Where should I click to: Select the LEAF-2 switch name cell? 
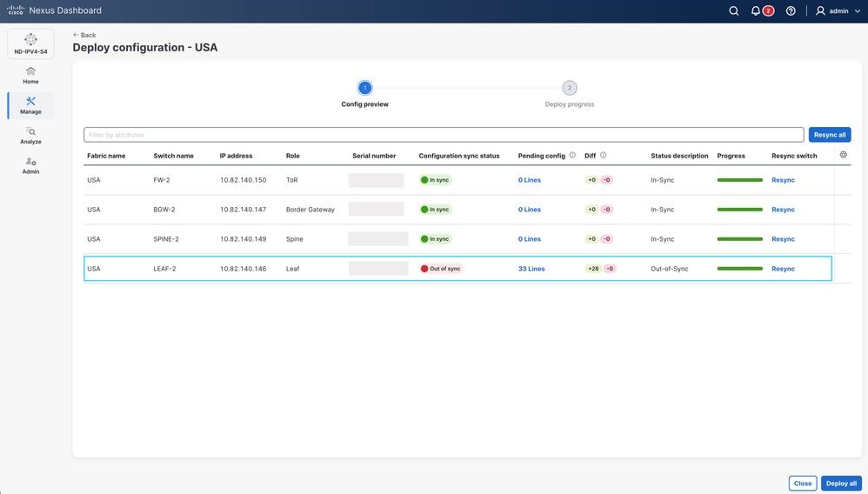tap(164, 269)
